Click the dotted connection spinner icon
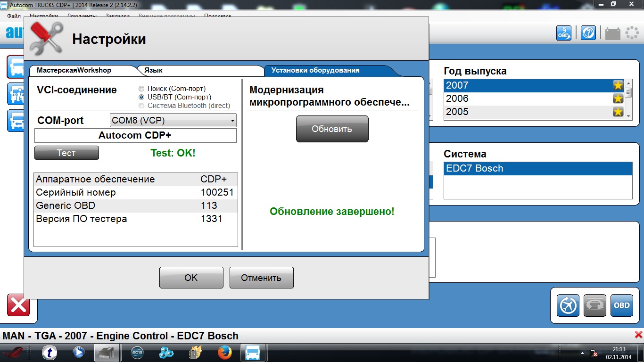Viewport: 644px width, 362px height. pyautogui.click(x=632, y=33)
